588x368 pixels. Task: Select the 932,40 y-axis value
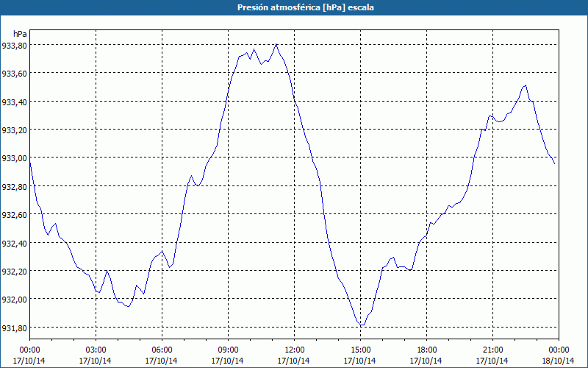tap(14, 243)
